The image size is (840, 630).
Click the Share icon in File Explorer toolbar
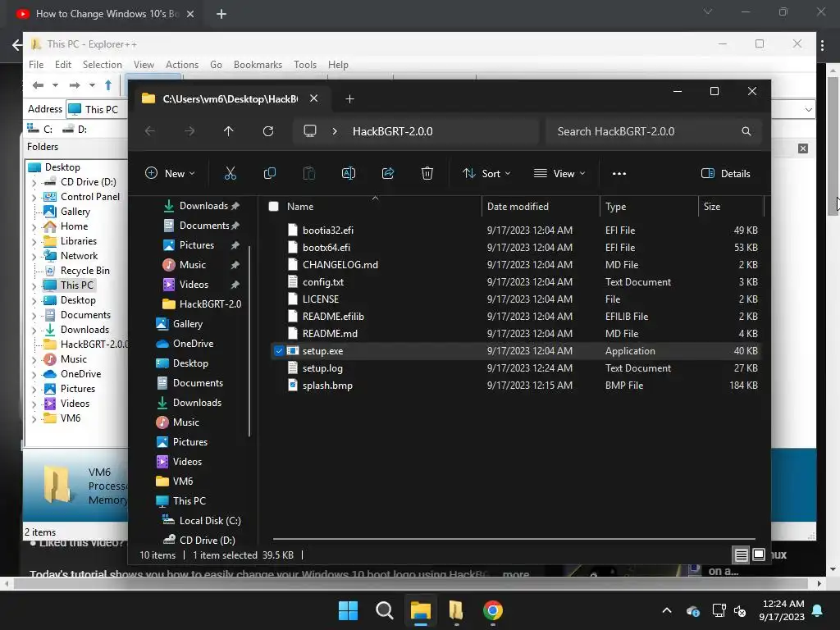click(388, 173)
